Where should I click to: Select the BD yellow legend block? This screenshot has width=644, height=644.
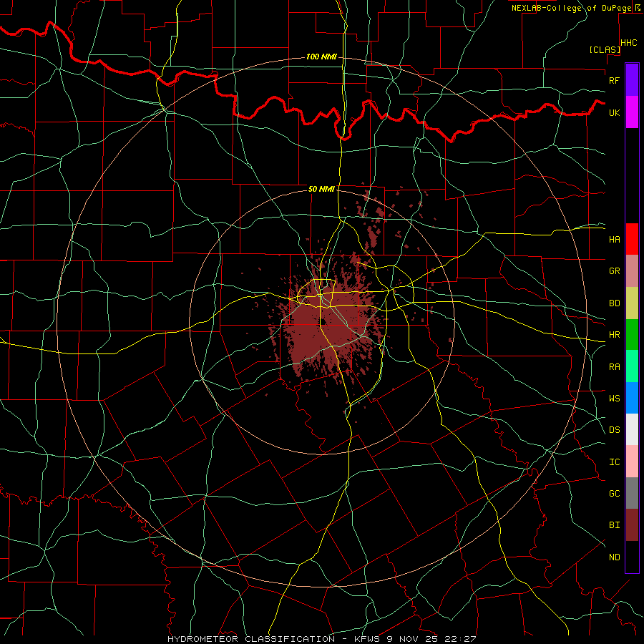[632, 303]
